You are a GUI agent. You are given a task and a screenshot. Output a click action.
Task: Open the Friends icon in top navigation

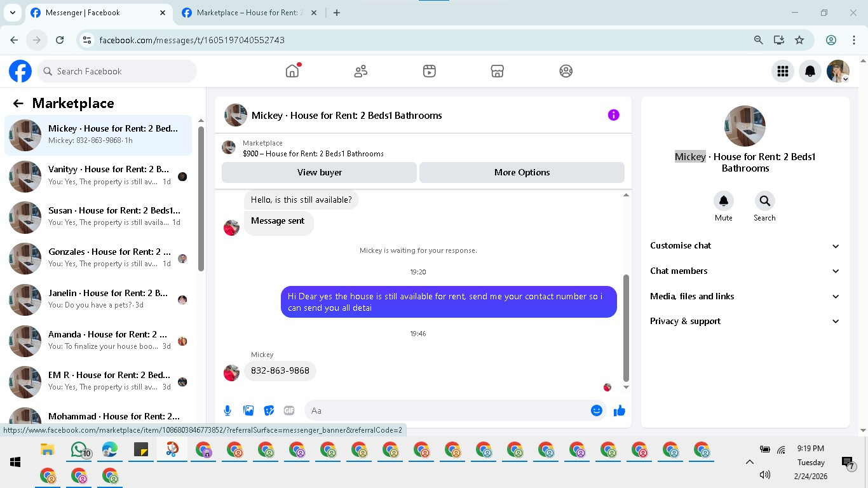coord(361,71)
